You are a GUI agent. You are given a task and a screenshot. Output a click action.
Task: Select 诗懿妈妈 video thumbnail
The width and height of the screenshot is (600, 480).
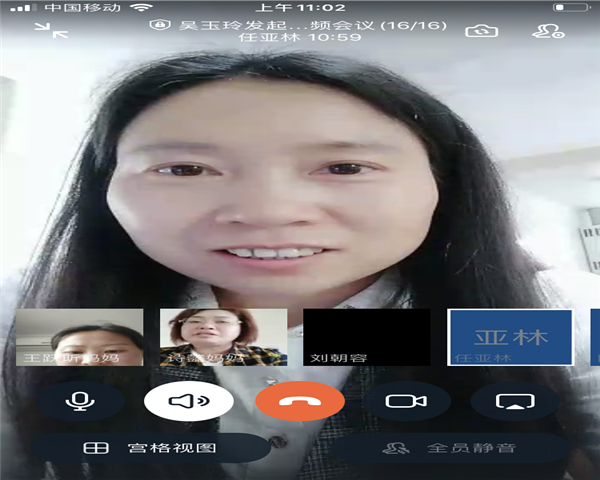tap(223, 337)
